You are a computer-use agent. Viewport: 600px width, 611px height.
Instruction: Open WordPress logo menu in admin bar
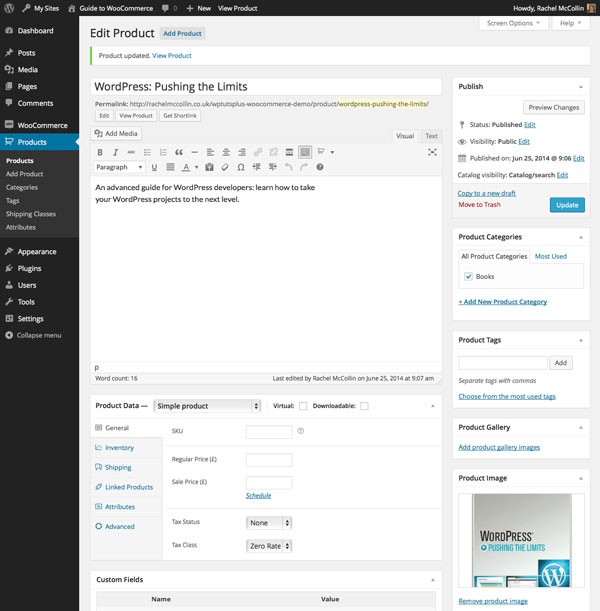click(9, 8)
